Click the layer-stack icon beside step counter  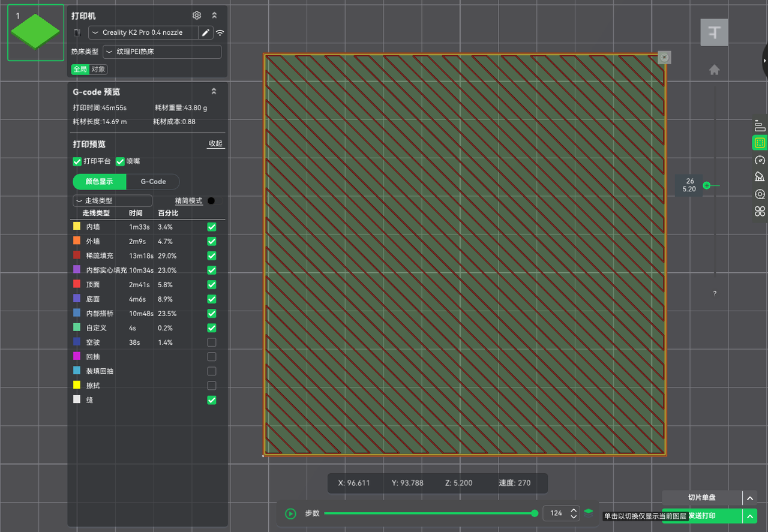click(x=589, y=513)
